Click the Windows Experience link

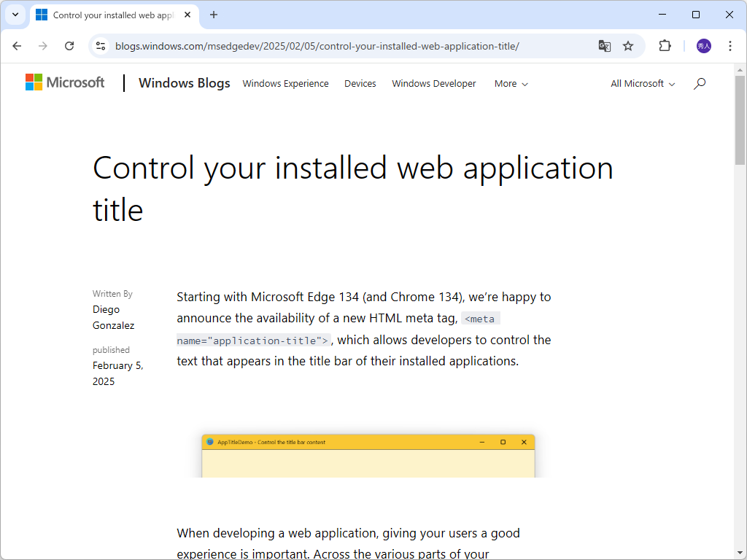pyautogui.click(x=285, y=84)
